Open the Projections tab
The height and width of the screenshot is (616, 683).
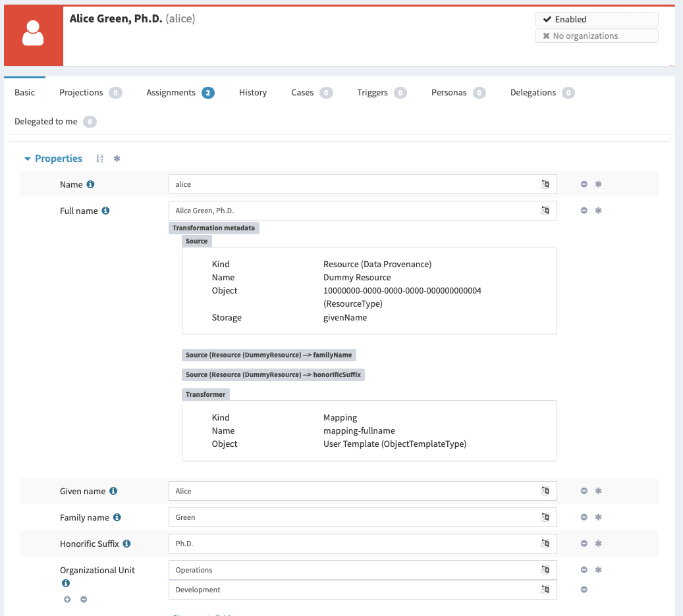82,92
